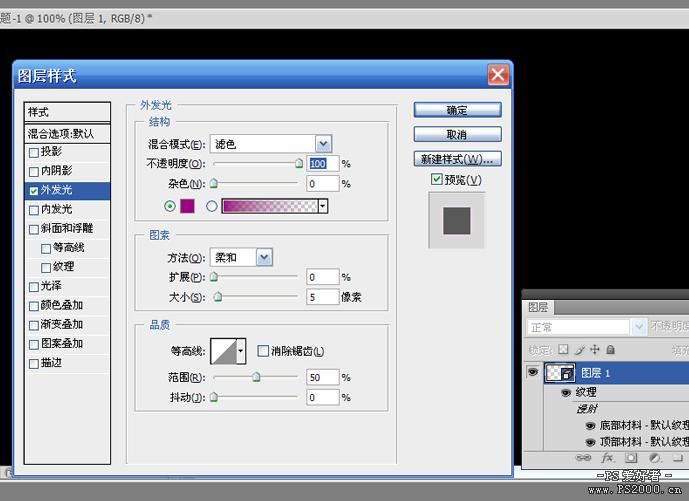Enable the 光泽 checkbox
The image size is (689, 501).
pos(33,287)
